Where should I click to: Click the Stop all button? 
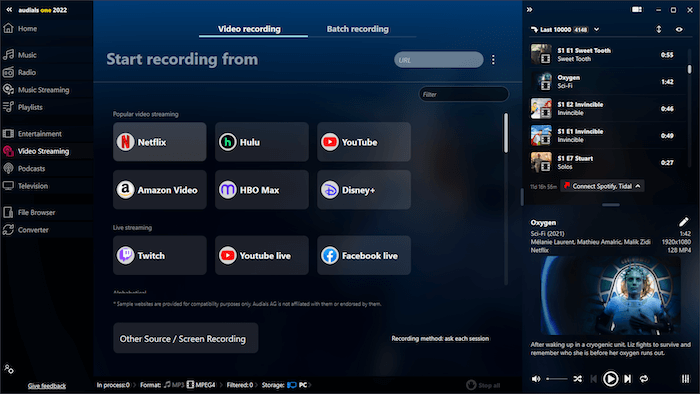coord(483,385)
